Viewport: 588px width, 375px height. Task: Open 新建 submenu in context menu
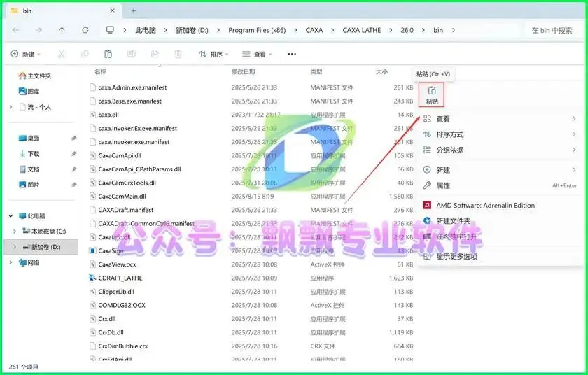500,170
